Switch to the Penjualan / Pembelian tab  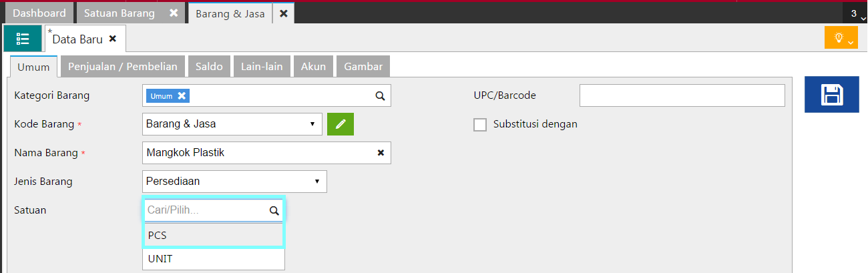pos(122,66)
